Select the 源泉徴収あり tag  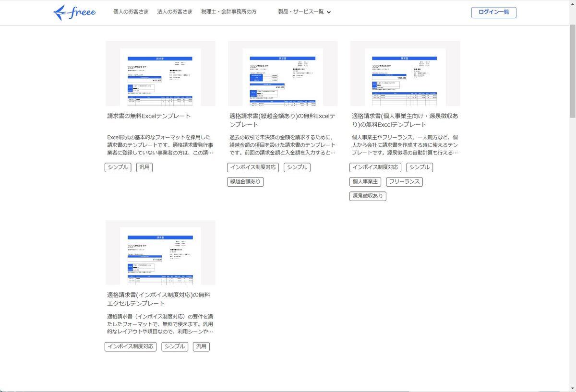(x=368, y=196)
